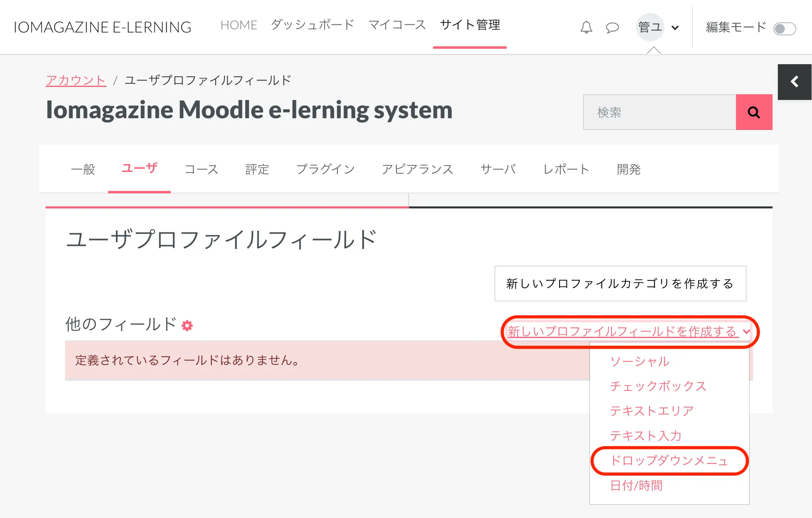Toggle the 編集モード switch
This screenshot has height=518, width=812.
(x=784, y=28)
